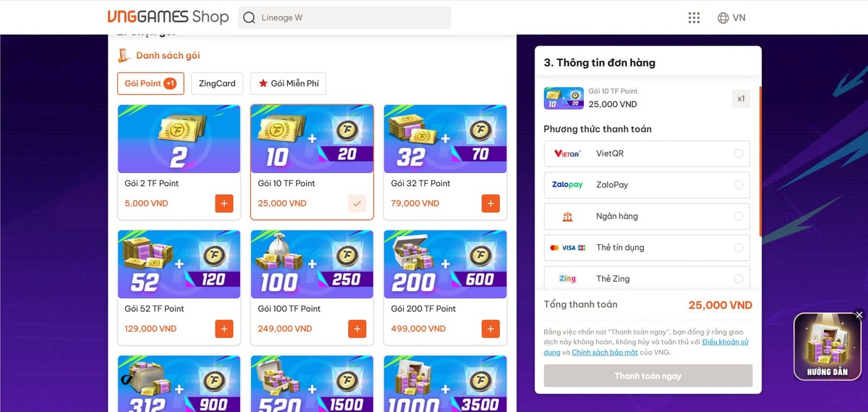Select the Thẻ tín dụng radio button
This screenshot has width=868, height=412.
coord(739,248)
